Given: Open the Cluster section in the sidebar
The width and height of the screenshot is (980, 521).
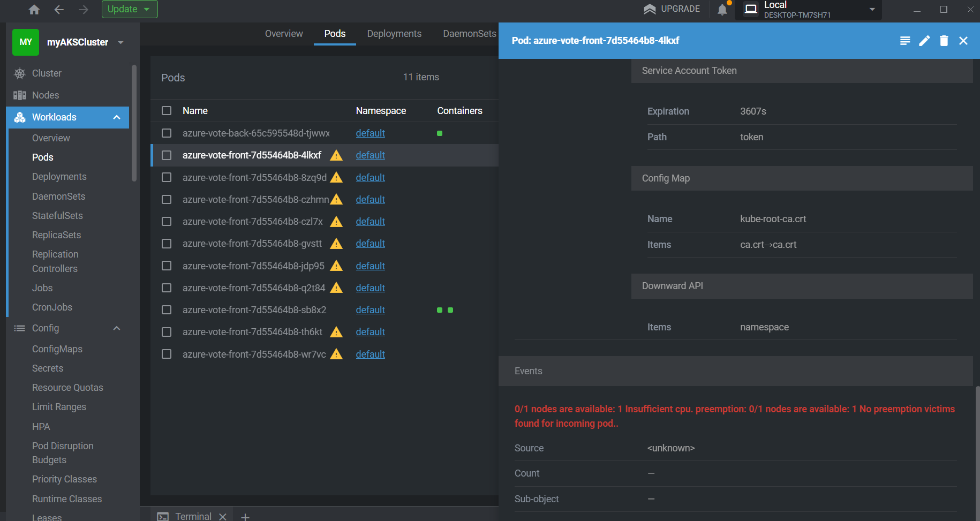Looking at the screenshot, I should pos(46,73).
